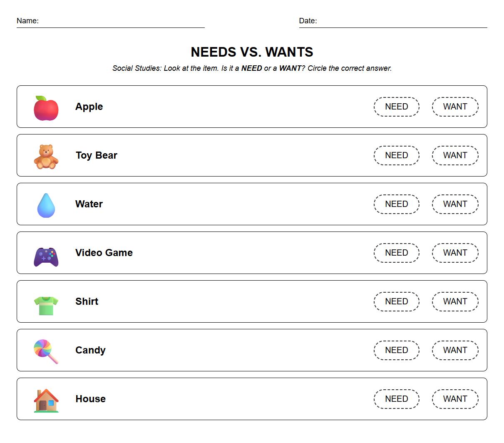Viewport: 504px width, 443px height.
Task: Select WANT for Toy Bear
Action: coord(455,155)
